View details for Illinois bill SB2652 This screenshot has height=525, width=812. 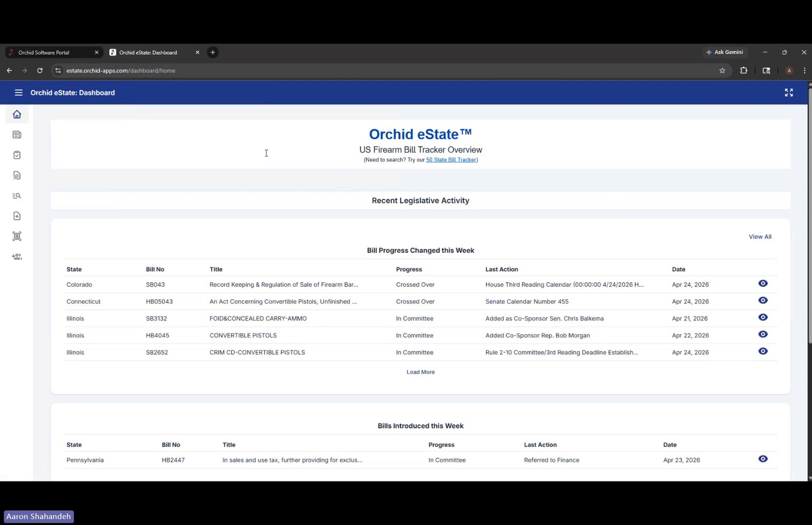pos(763,352)
